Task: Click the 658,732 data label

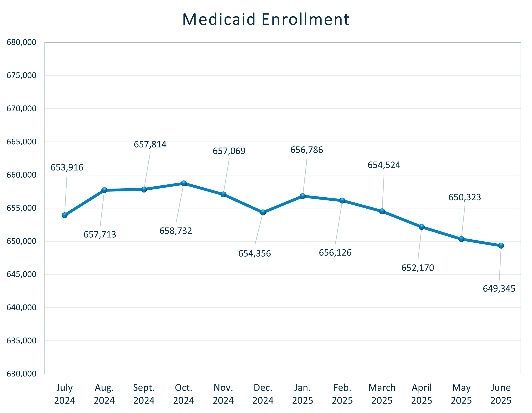Action: 176,231
